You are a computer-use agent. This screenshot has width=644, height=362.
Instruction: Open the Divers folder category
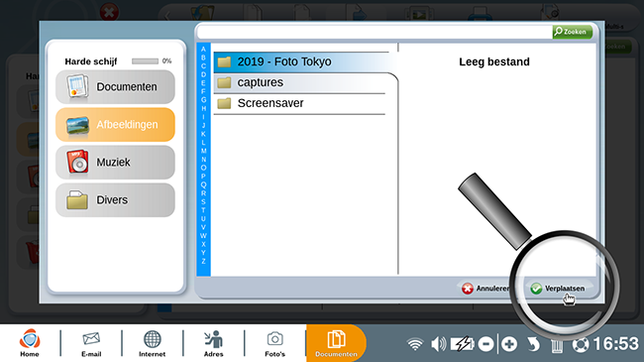pos(115,200)
